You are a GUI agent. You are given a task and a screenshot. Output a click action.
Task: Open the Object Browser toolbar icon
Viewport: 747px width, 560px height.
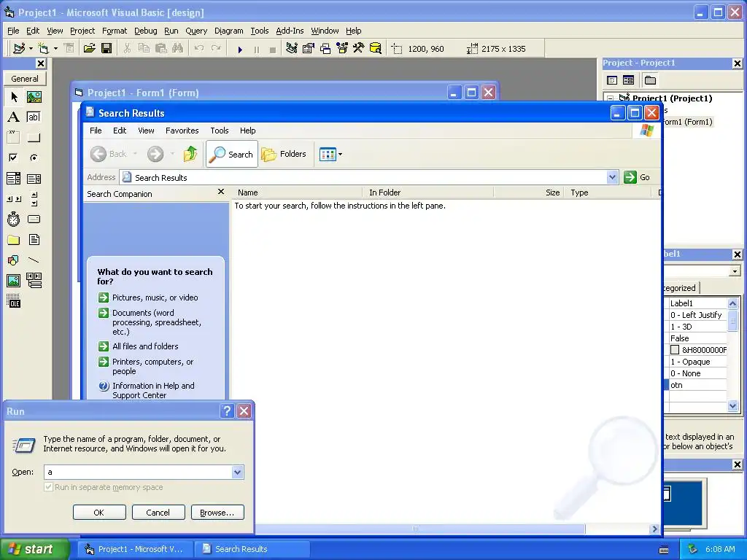(x=342, y=49)
